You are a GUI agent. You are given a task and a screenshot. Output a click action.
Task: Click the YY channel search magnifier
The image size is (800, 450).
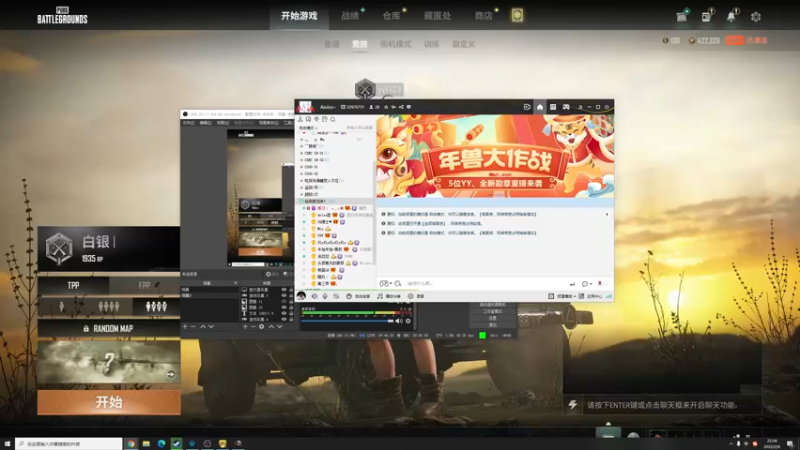tap(333, 119)
